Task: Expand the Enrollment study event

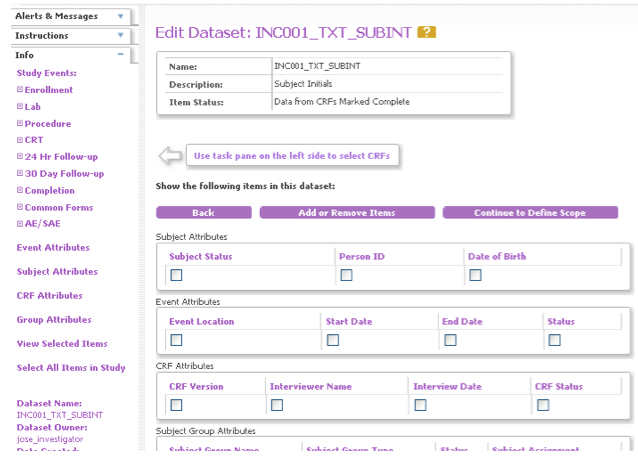Action: (x=20, y=90)
